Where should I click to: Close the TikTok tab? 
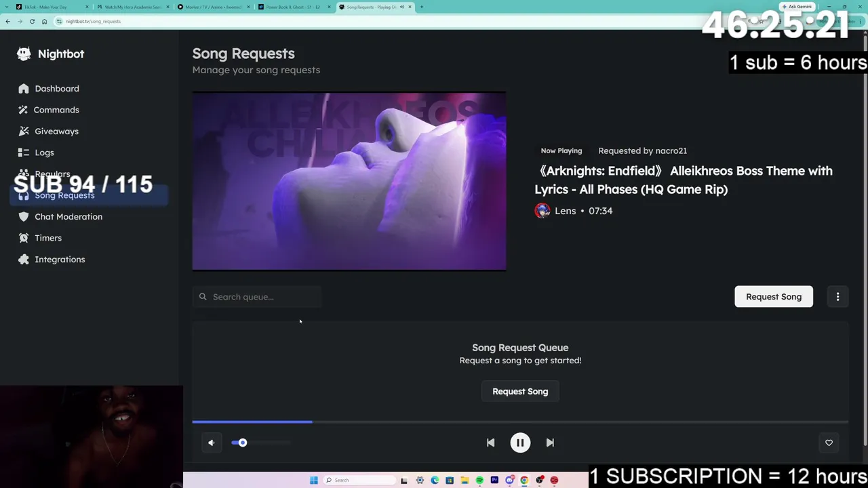point(87,7)
